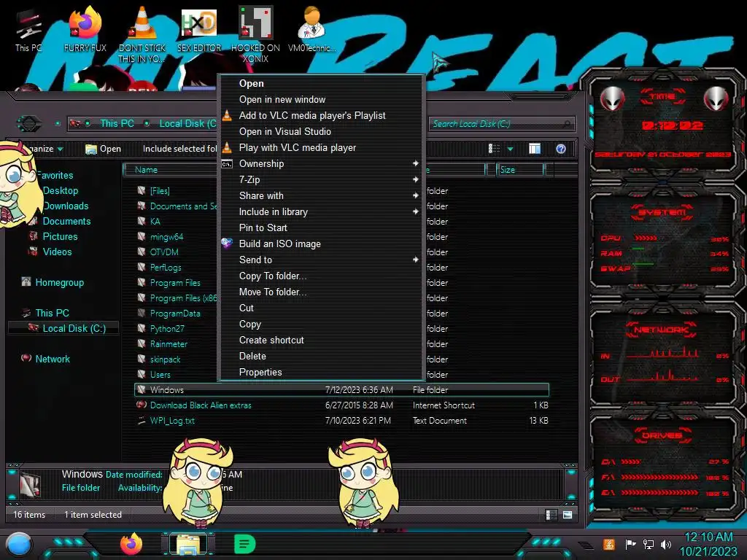The image size is (747, 560).
Task: Click the Size column header
Action: click(519, 169)
